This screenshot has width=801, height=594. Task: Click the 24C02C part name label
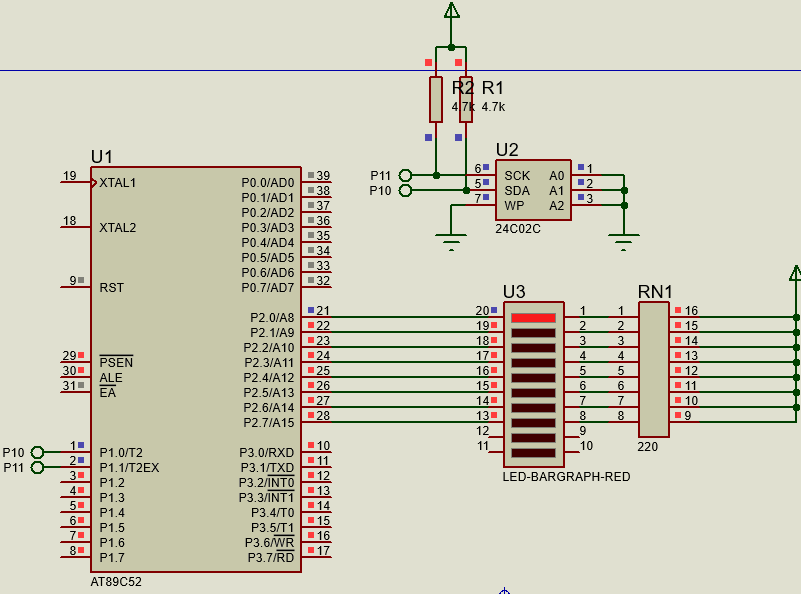[x=518, y=229]
